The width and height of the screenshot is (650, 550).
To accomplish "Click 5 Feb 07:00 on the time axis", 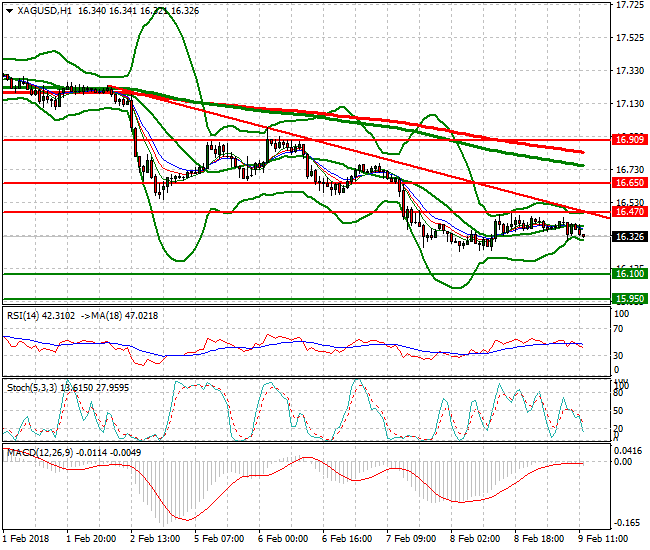I will 220,538.
